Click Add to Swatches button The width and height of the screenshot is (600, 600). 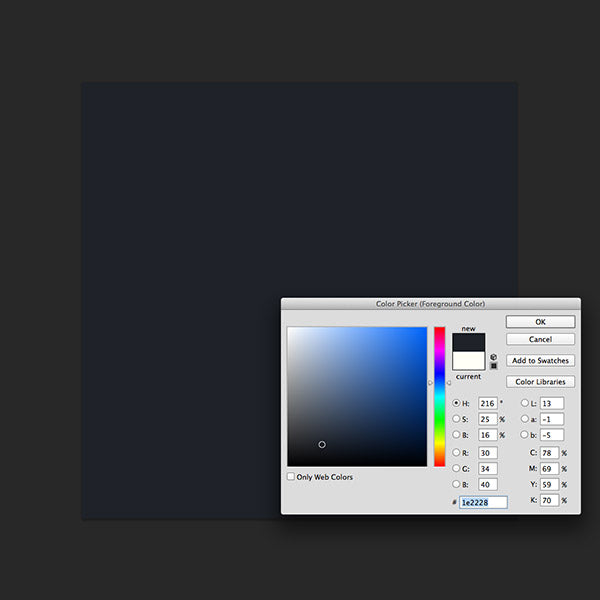pyautogui.click(x=540, y=360)
